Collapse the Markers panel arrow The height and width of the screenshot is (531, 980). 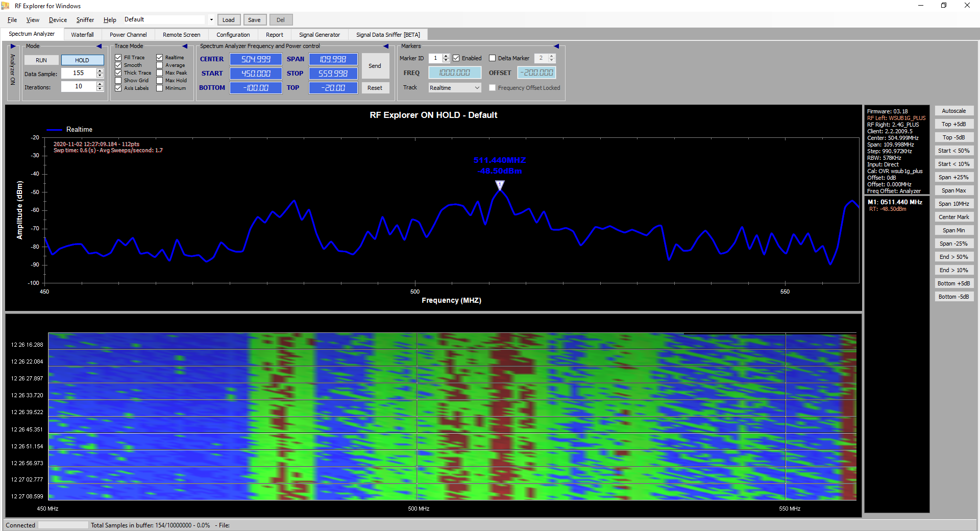556,46
